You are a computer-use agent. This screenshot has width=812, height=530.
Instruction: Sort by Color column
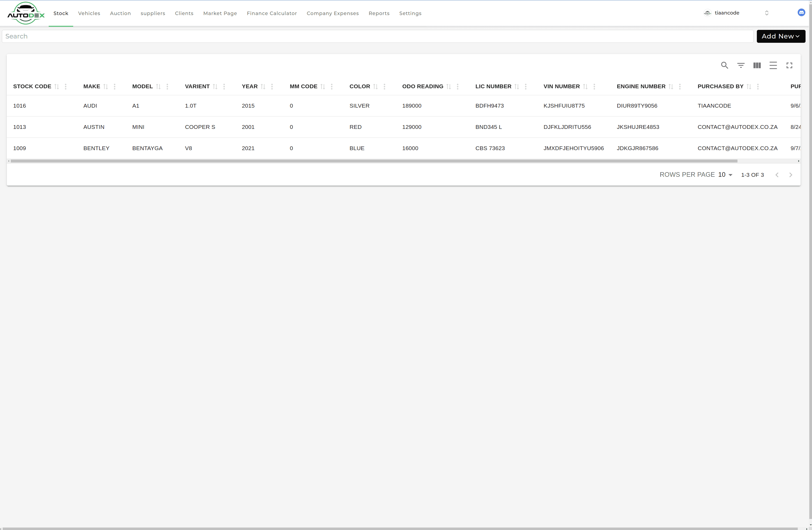point(375,87)
